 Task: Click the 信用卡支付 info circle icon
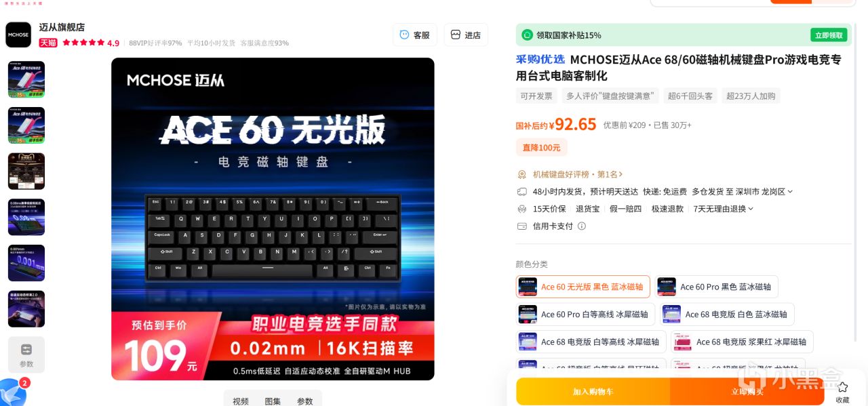point(582,226)
